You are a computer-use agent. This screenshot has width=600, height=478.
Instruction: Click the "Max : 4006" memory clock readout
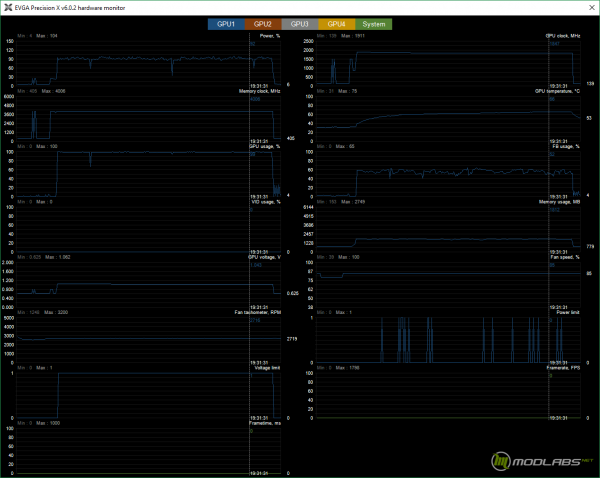(53, 91)
